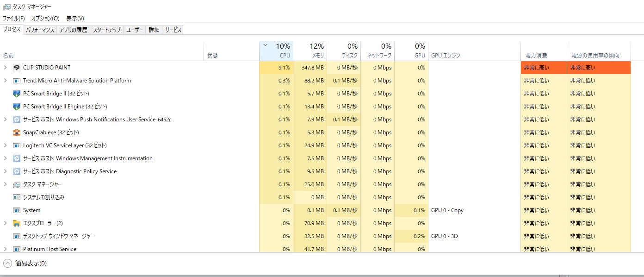Expand the Diagnostic Policy Service host
This screenshot has height=277, width=644.
tap(6, 171)
